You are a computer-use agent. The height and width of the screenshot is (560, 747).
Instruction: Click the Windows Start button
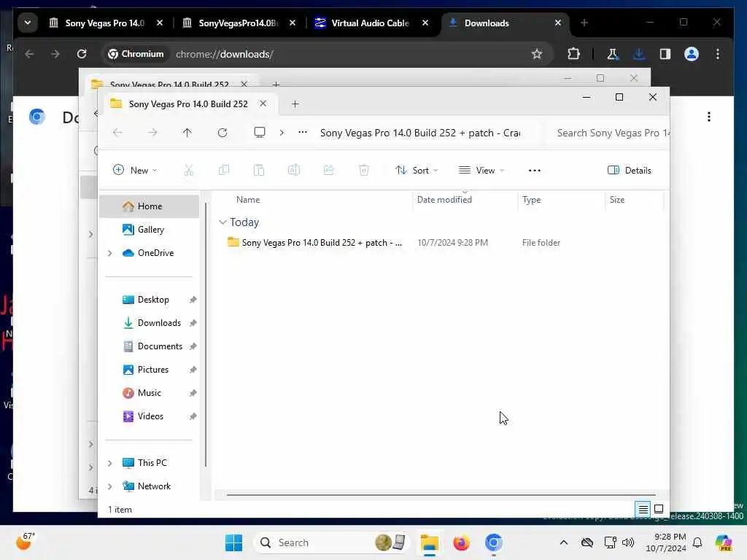tap(233, 542)
